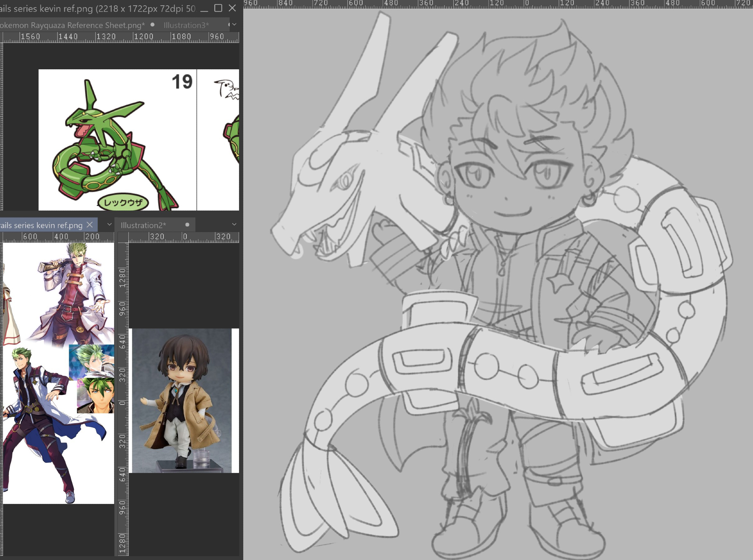Click the horizontal ruler above the main sketch canvas
This screenshot has height=560, width=753.
tap(489, 4)
